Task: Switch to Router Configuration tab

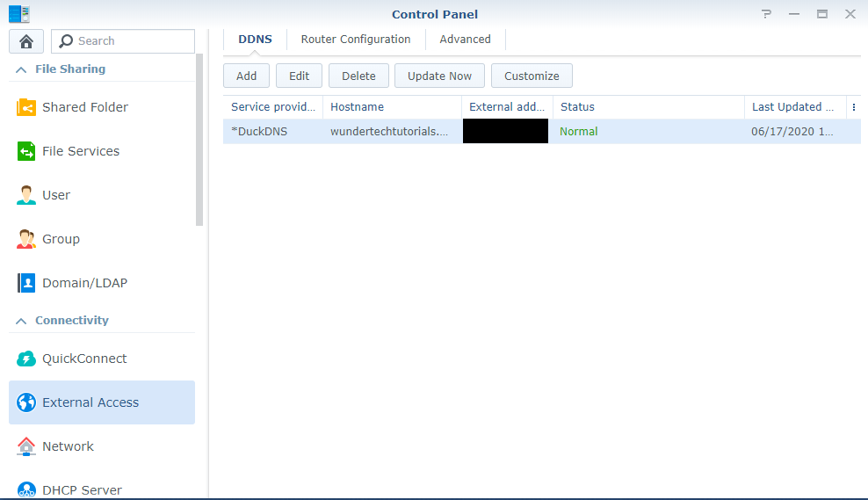Action: click(x=356, y=40)
